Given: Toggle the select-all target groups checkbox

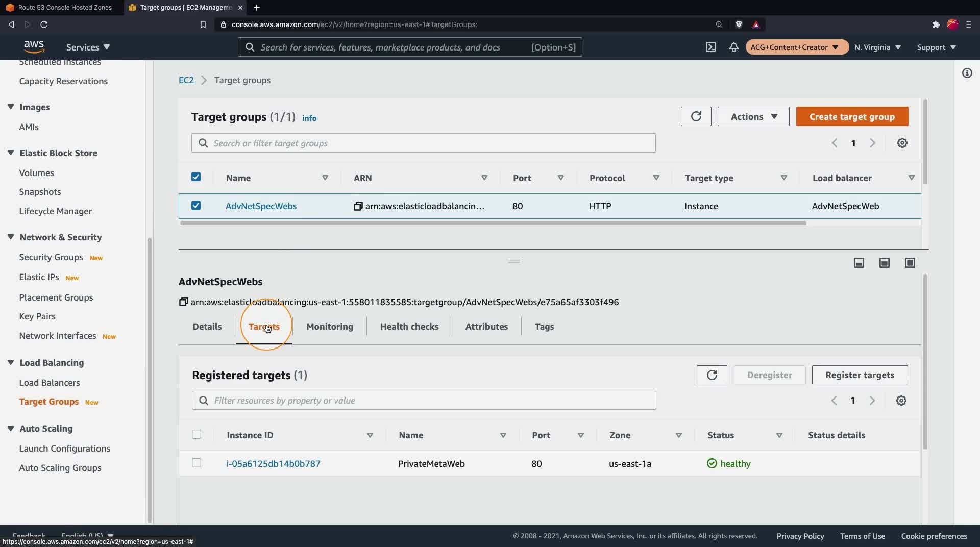Looking at the screenshot, I should 196,177.
